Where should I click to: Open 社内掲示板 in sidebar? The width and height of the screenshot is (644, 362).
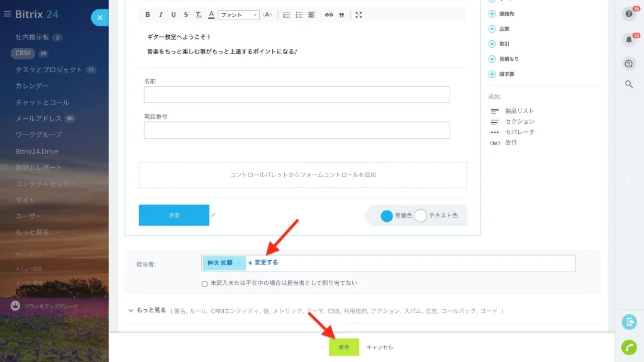33,37
